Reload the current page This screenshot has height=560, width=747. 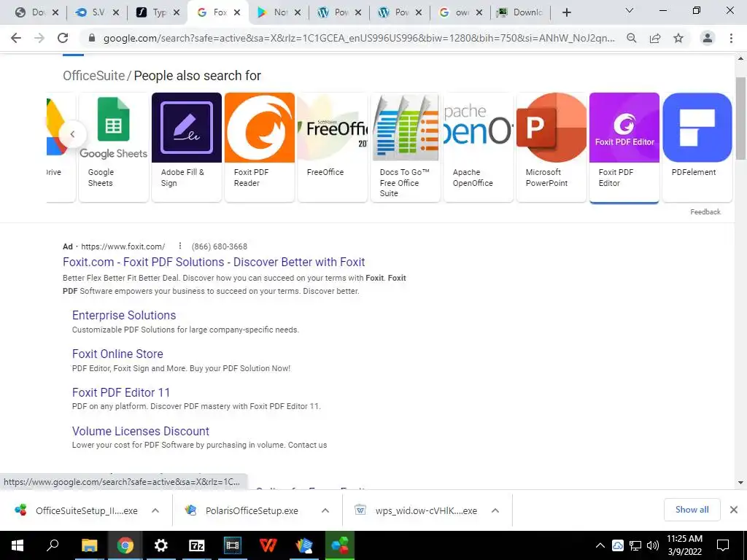(63, 38)
